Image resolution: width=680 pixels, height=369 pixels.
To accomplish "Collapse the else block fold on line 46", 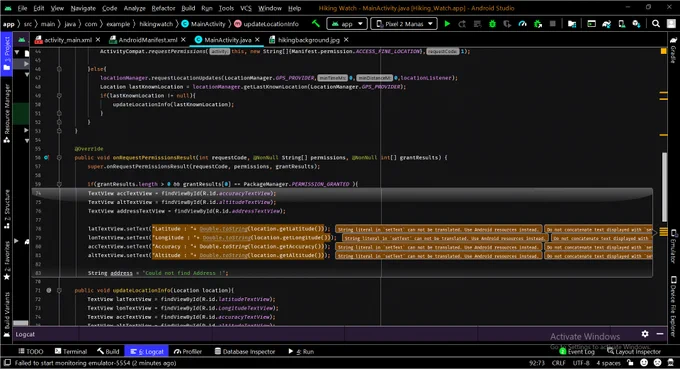I will (59, 69).
